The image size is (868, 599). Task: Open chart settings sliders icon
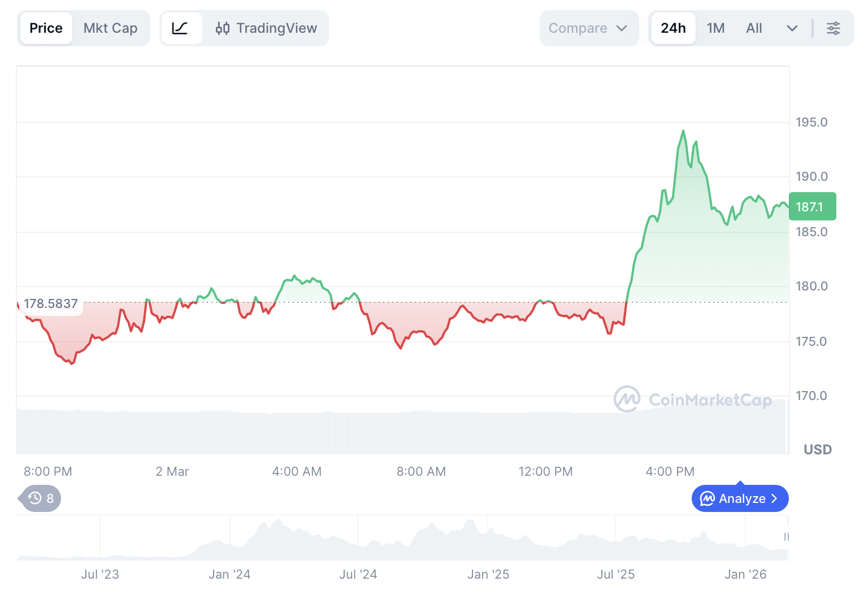[x=833, y=28]
